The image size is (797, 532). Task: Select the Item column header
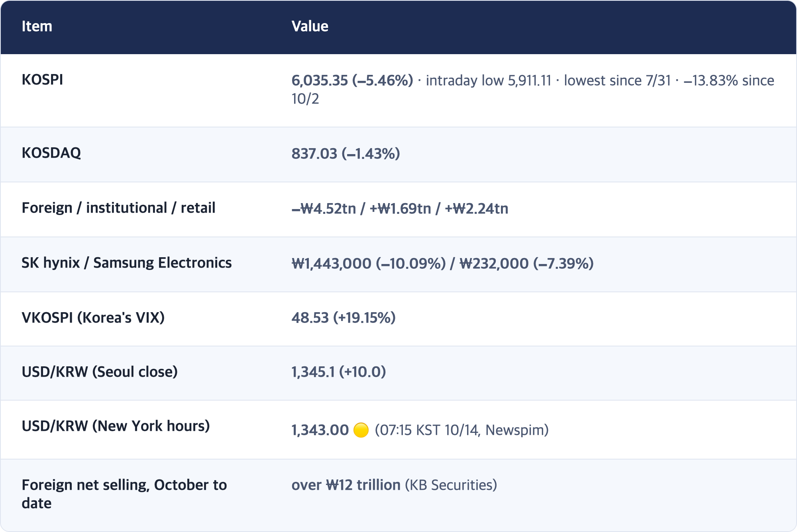pyautogui.click(x=37, y=26)
